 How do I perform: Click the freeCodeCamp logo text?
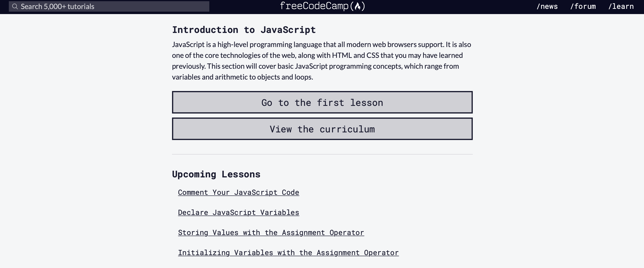tap(314, 6)
